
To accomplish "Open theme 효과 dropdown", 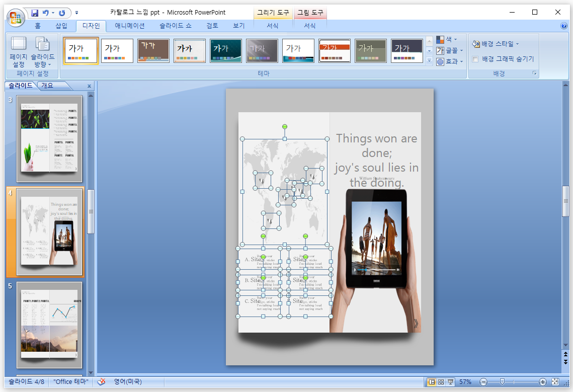I will pyautogui.click(x=449, y=61).
